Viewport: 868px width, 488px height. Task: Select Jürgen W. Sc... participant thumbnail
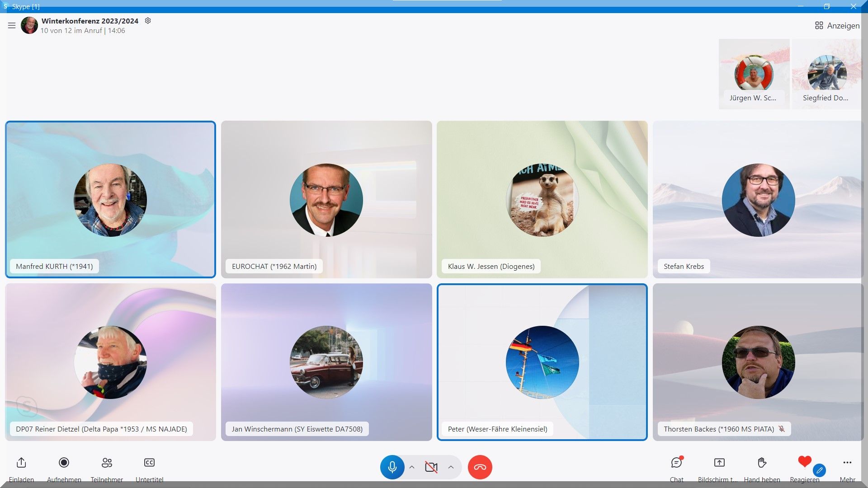(754, 74)
